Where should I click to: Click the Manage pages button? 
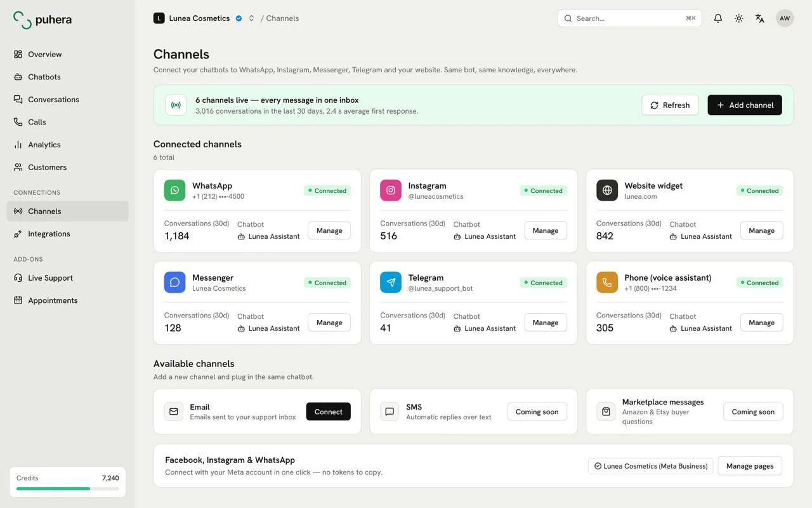750,466
